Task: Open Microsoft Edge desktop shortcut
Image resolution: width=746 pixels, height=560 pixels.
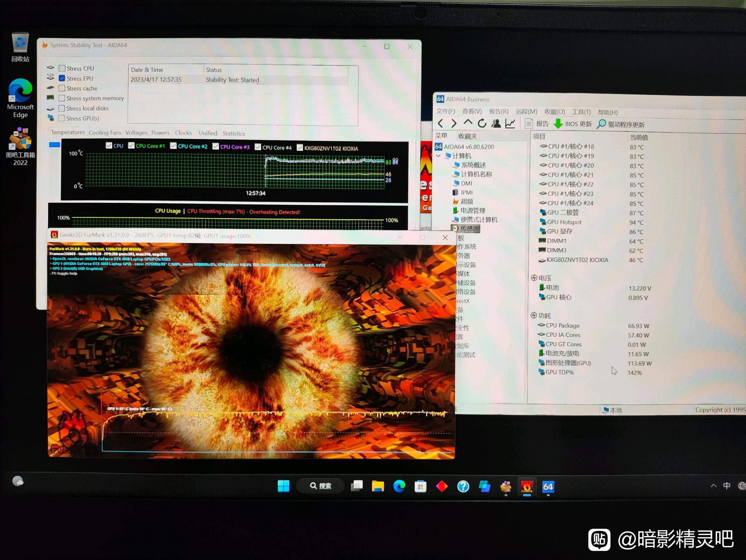Action: click(20, 98)
